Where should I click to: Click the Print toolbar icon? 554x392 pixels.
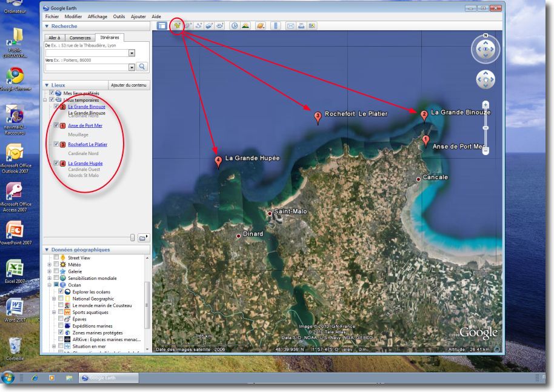[x=301, y=25]
